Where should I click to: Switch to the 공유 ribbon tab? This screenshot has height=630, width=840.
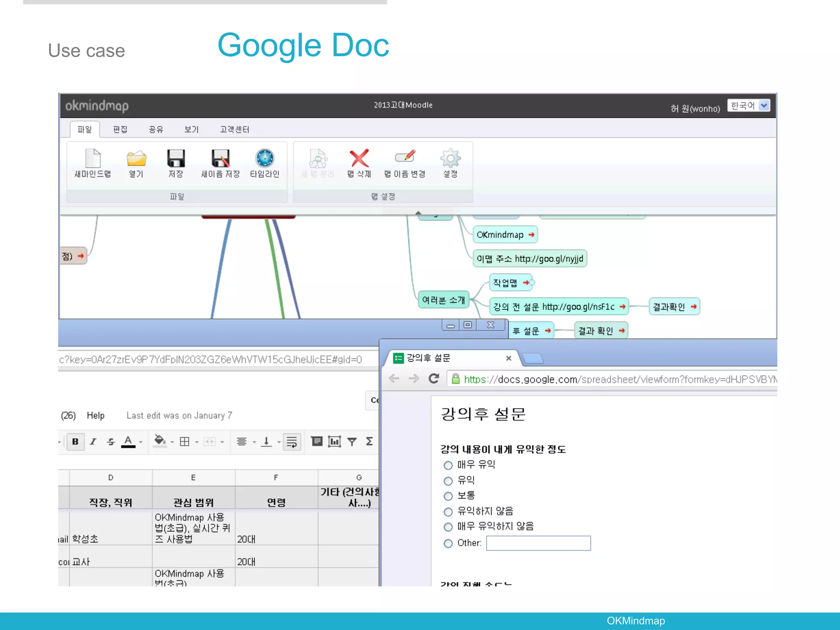point(156,130)
